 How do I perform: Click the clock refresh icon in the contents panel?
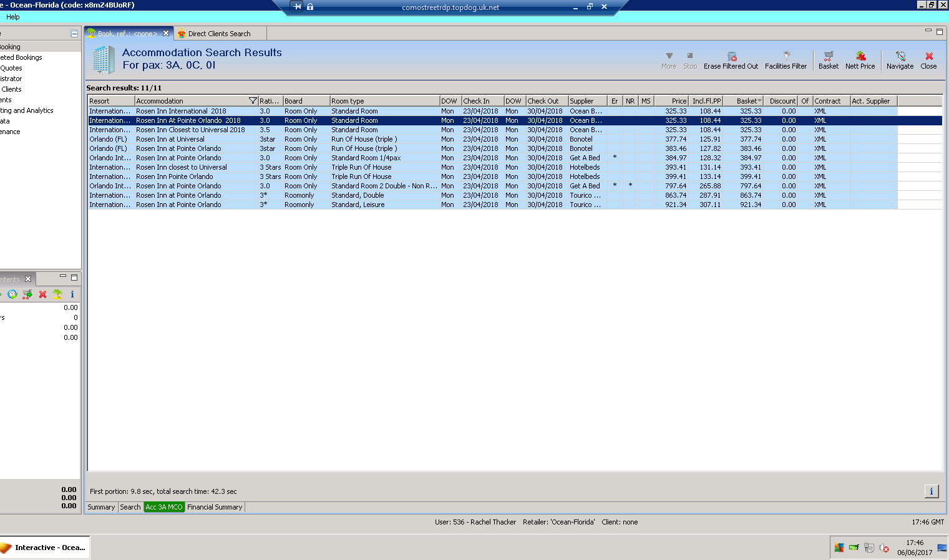[12, 294]
